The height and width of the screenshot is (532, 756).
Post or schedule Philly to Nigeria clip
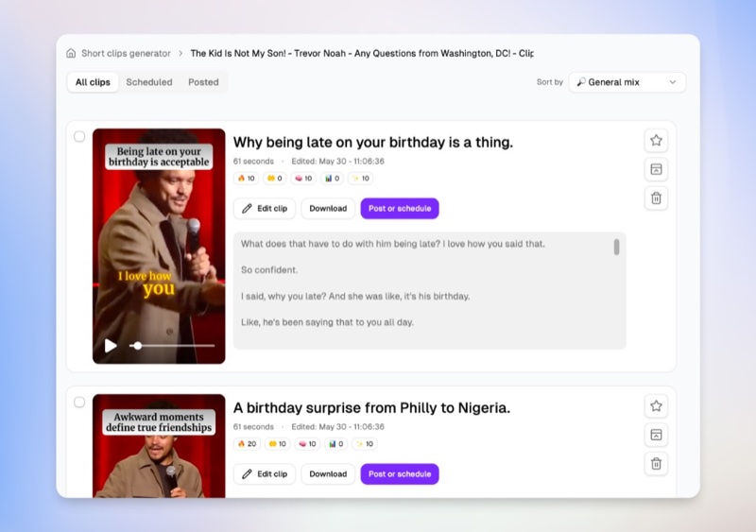tap(400, 474)
